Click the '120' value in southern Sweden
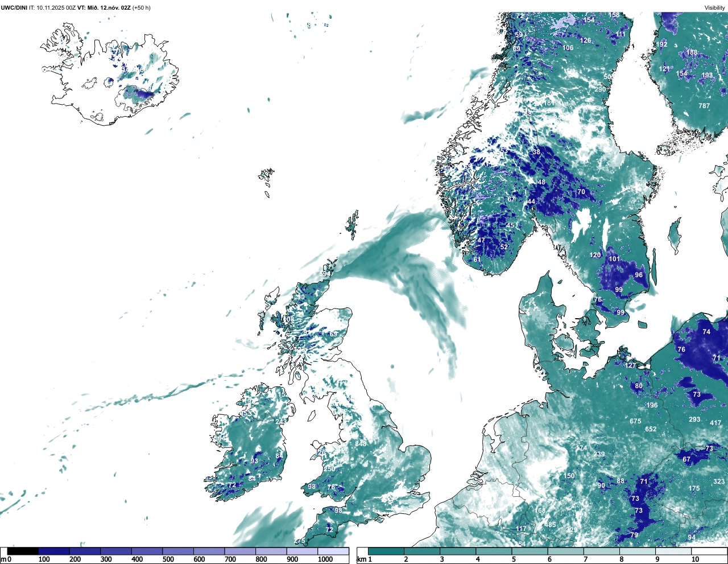The width and height of the screenshot is (728, 564). point(595,255)
